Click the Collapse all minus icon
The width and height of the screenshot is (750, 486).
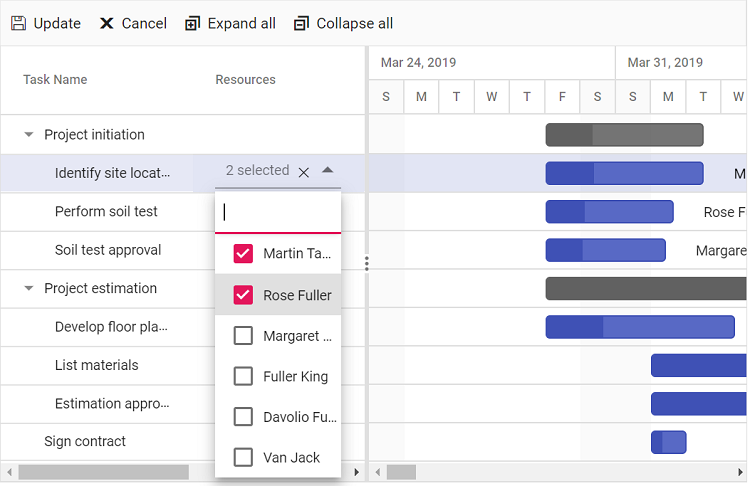coord(301,23)
